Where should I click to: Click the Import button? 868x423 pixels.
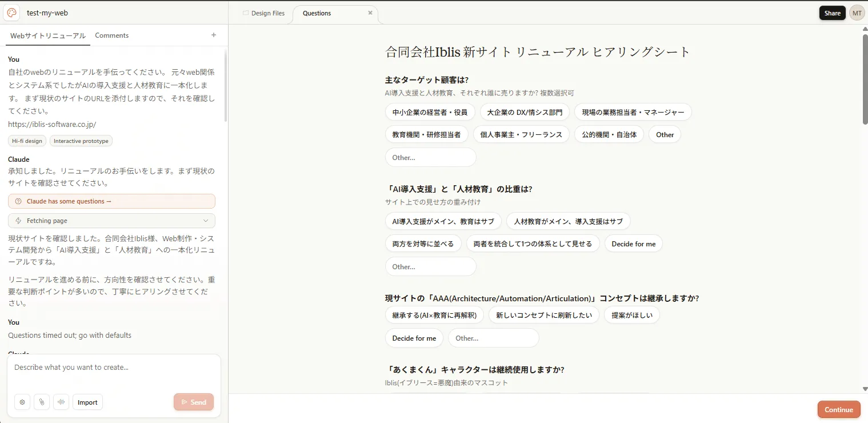tap(87, 402)
